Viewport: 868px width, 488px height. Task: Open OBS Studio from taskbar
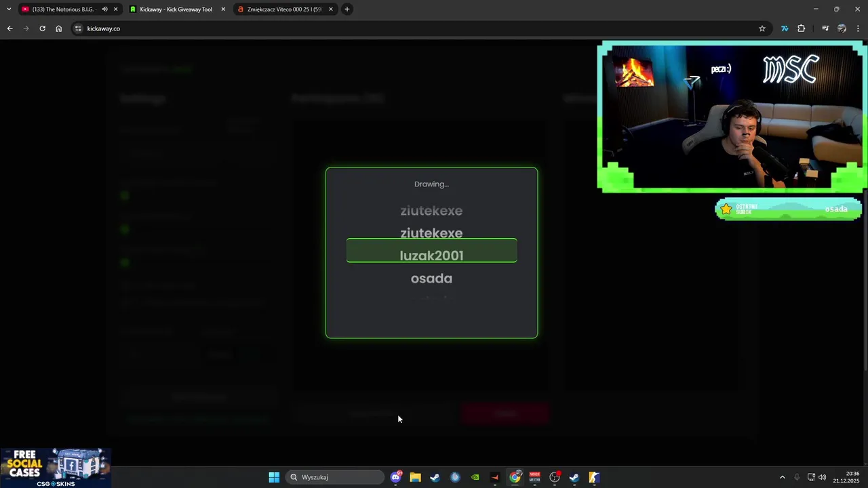point(555,477)
